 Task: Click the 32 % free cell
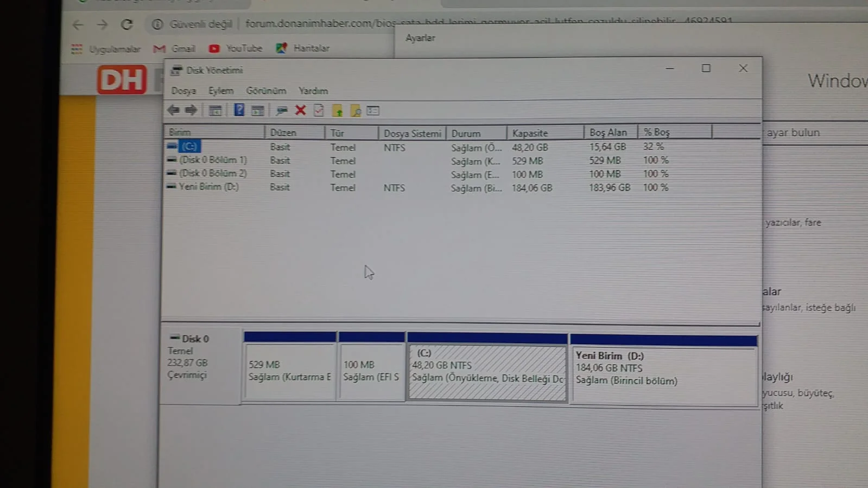(x=654, y=147)
